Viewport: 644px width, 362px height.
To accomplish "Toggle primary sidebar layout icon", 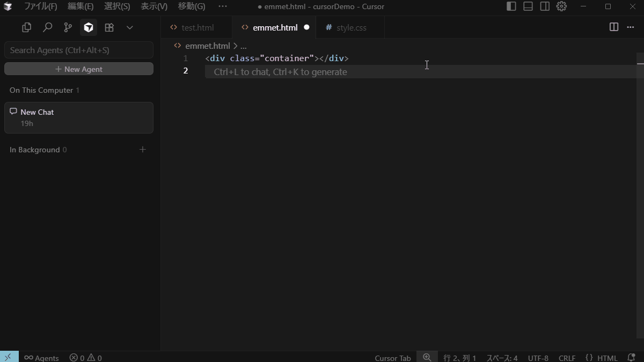I will (x=511, y=6).
